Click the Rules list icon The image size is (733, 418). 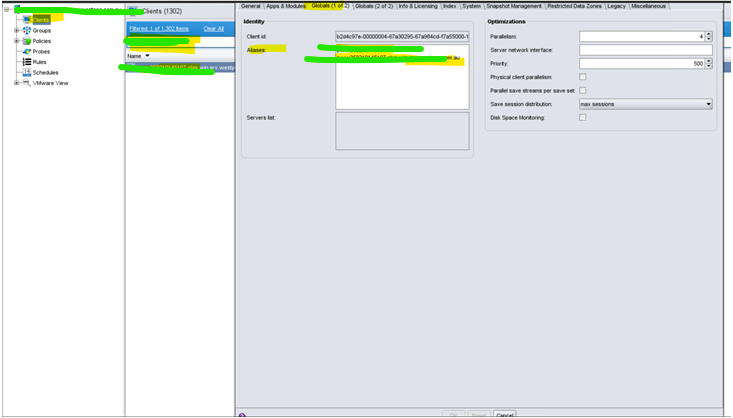[x=27, y=62]
